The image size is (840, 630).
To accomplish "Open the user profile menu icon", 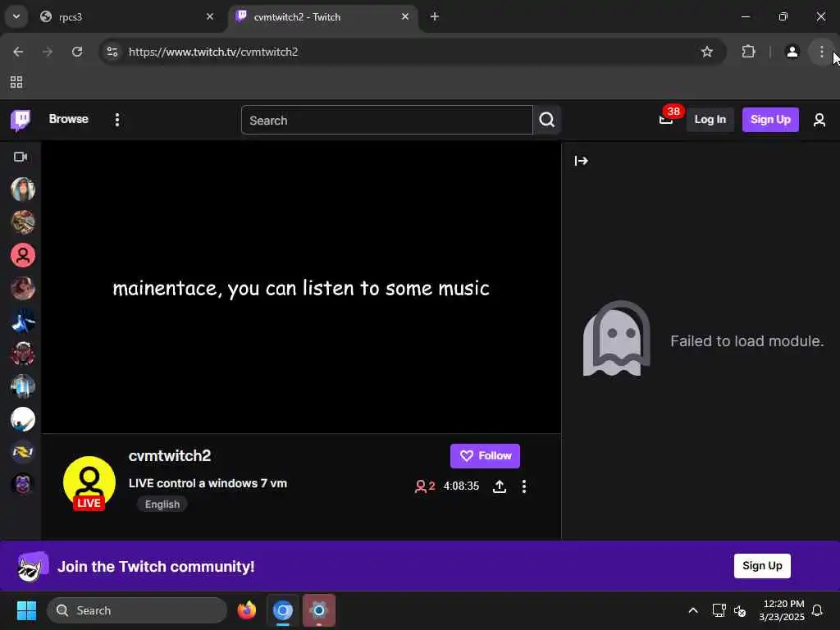I will click(x=819, y=120).
